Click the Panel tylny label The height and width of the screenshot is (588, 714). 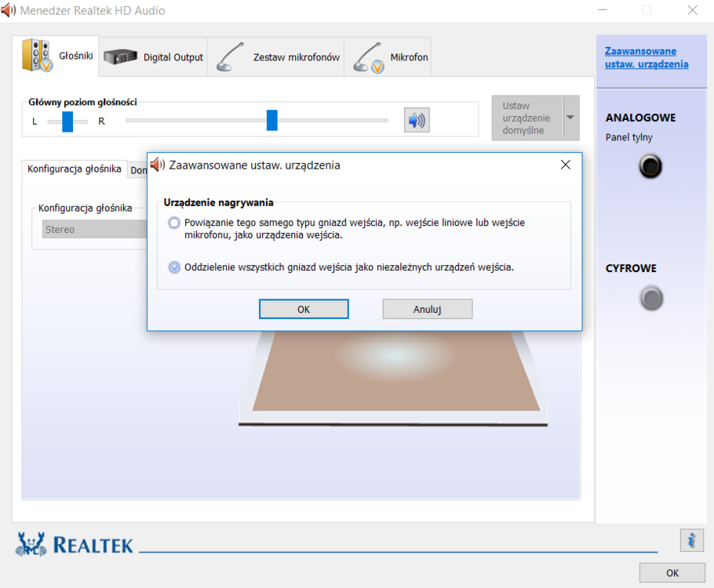coord(628,137)
